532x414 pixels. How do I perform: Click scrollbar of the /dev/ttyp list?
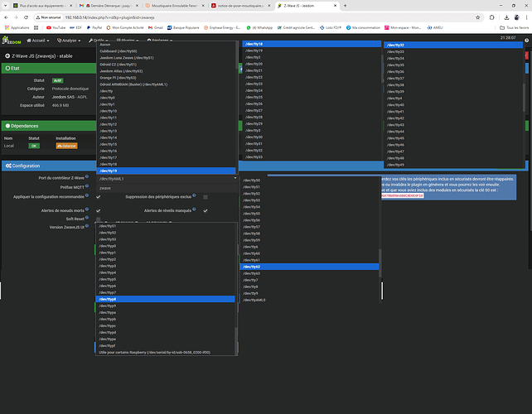point(236,341)
